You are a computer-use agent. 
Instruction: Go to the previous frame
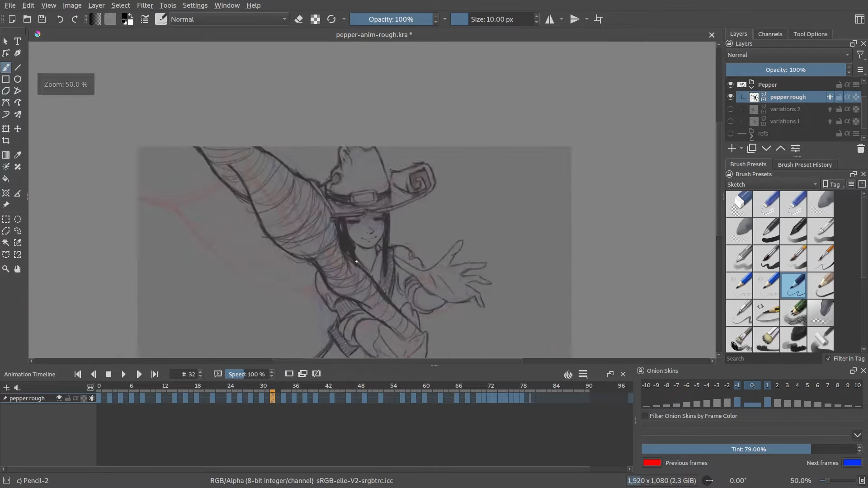pyautogui.click(x=94, y=374)
